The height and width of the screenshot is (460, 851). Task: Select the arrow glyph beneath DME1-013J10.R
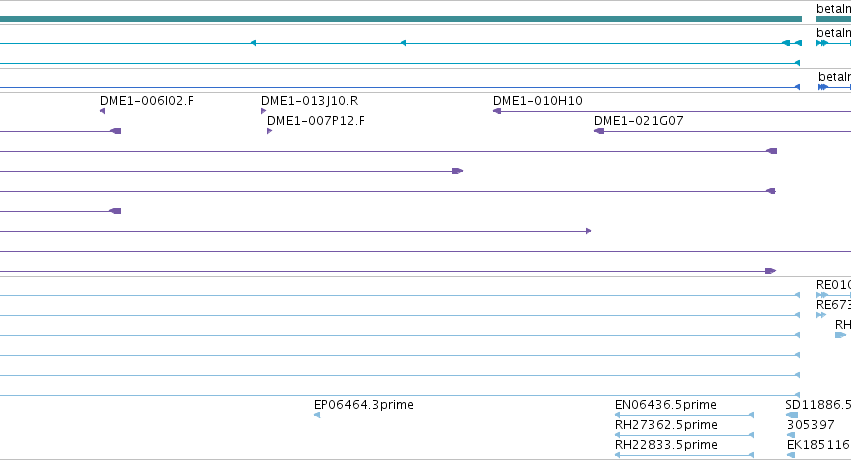[x=264, y=111]
